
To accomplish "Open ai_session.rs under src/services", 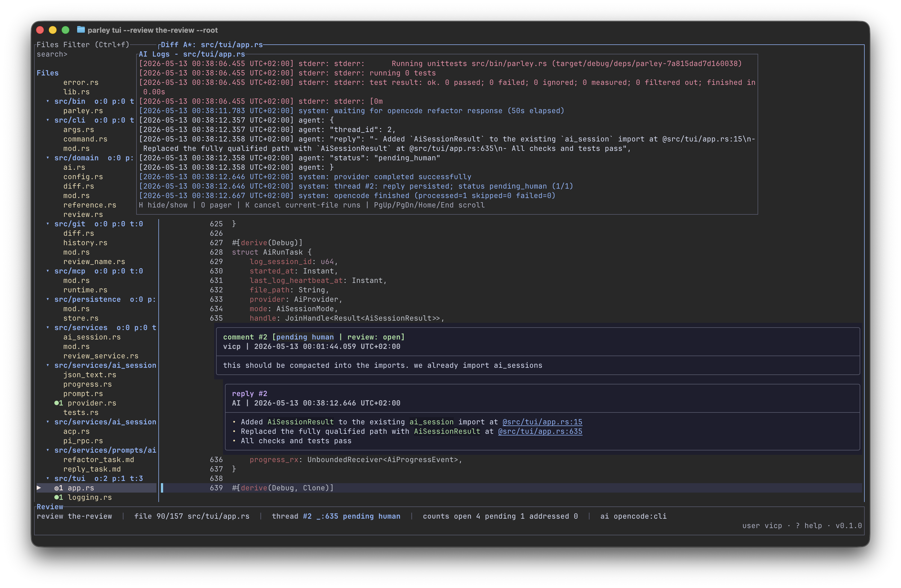I will 92,337.
